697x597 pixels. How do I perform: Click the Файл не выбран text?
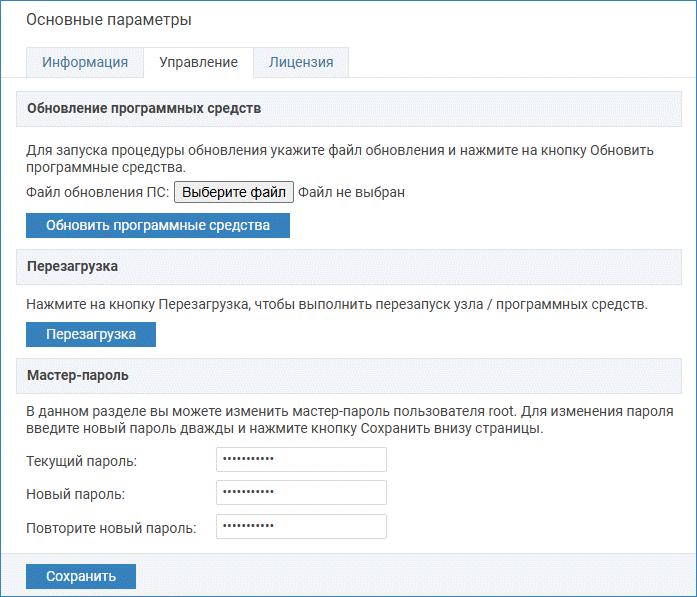351,192
